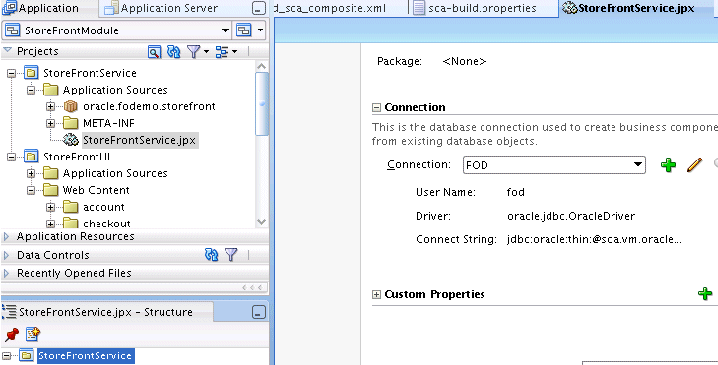Refresh the Projects panel
The height and width of the screenshot is (365, 718).
174,52
